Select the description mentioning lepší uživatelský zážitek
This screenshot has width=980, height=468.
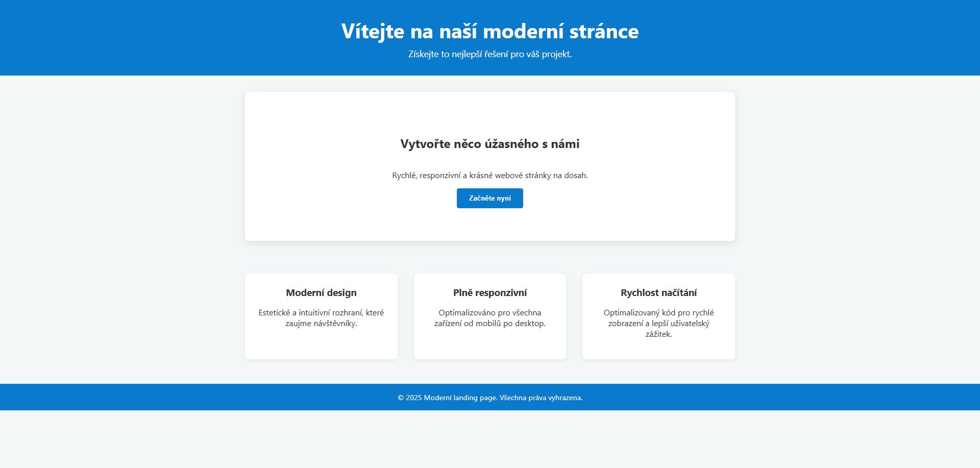pos(658,323)
